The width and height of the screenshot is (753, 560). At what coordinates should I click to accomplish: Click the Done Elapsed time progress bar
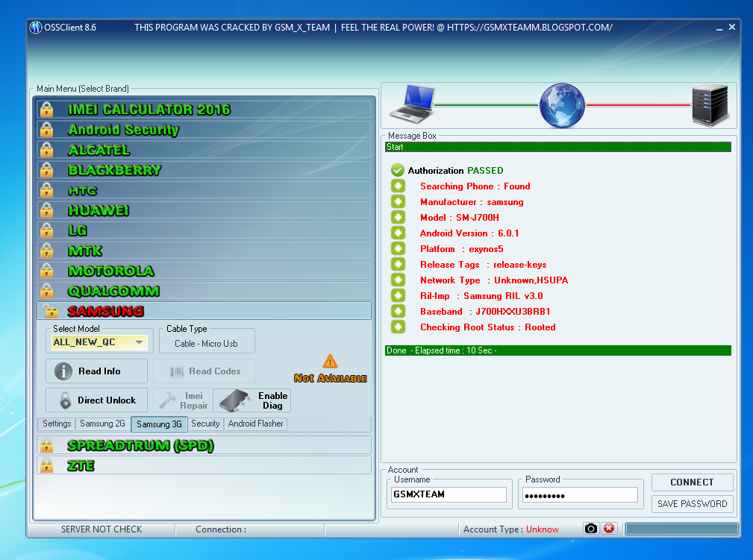click(x=558, y=350)
